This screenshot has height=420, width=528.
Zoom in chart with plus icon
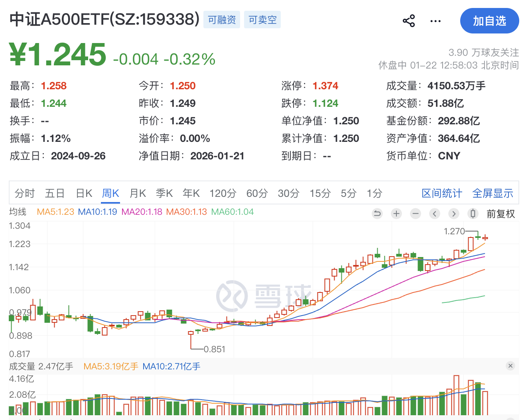(396, 214)
